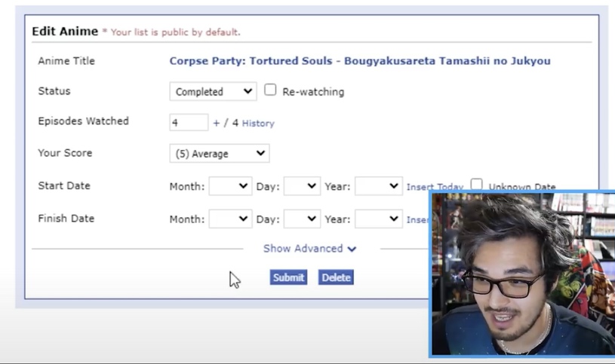Screen dimensions: 615x364
Task: Open the Start Date Day dropdown
Action: [x=302, y=186]
